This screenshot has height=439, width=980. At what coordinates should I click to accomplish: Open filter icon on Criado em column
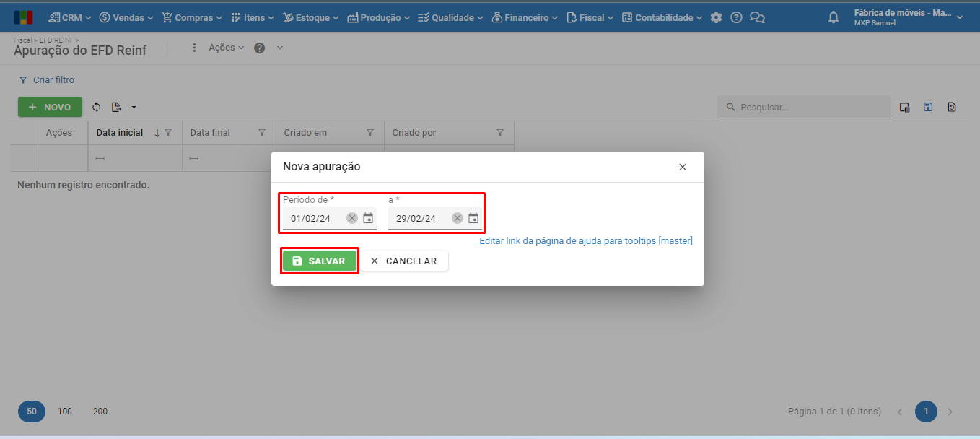[370, 133]
